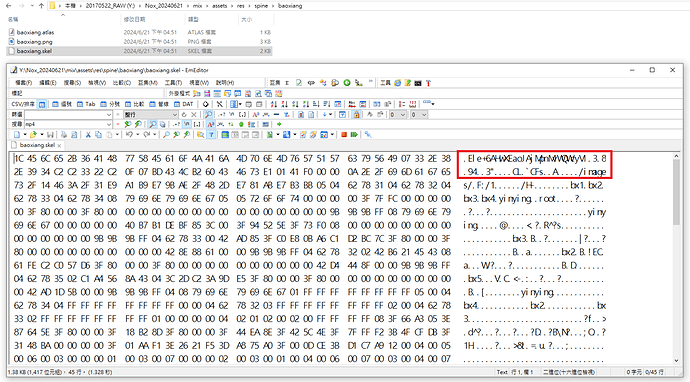This screenshot has width=690, height=382.
Task: Click the spine breadcrumb in Explorer
Action: 261,6
